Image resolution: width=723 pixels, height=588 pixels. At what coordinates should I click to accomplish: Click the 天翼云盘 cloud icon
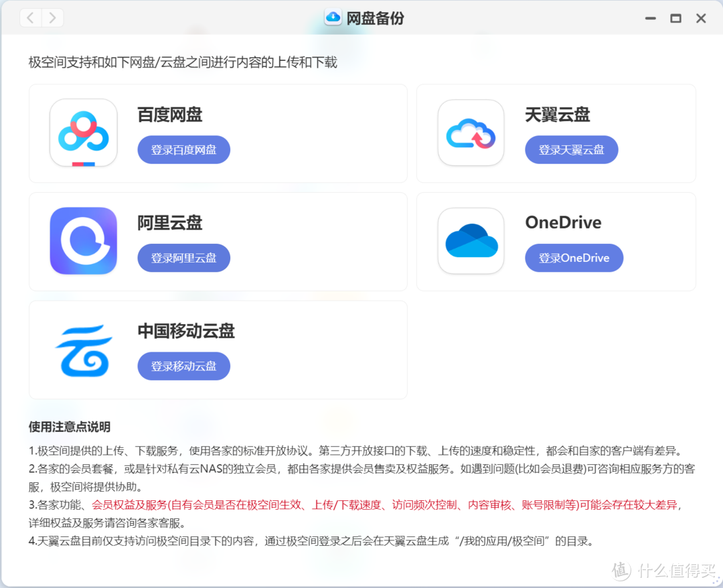(471, 132)
